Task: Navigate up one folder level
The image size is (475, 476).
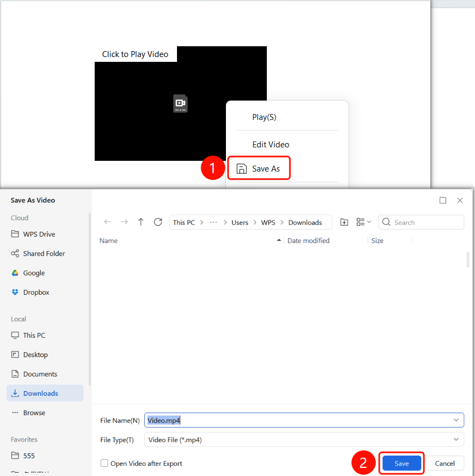Action: click(140, 222)
